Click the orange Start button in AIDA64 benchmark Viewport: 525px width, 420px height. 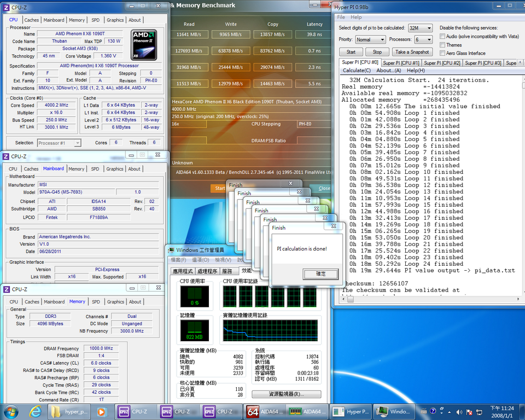(219, 188)
